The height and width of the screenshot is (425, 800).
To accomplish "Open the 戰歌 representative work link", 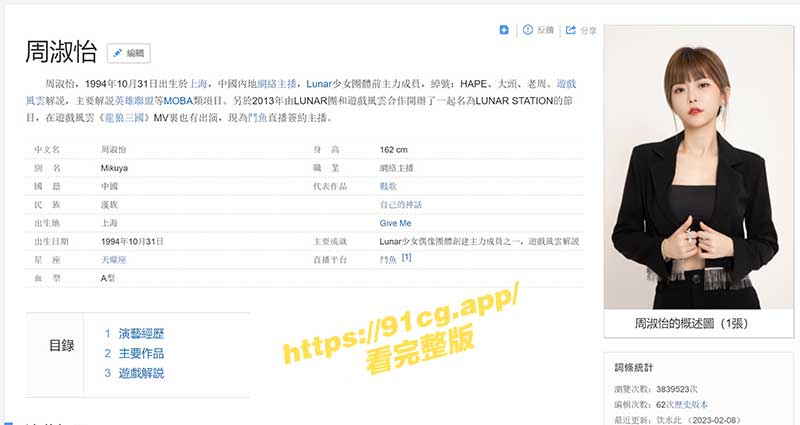I will [x=388, y=186].
